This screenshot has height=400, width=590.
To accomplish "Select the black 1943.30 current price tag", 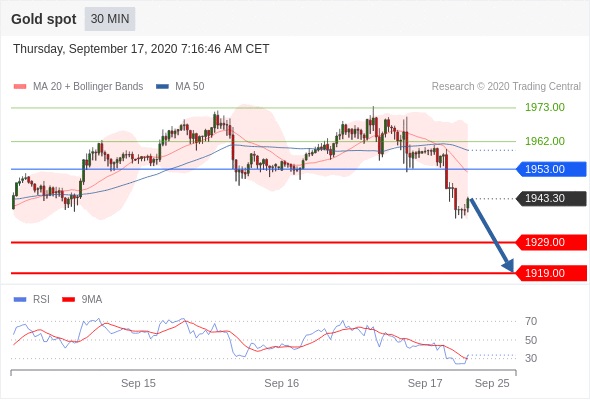I will tap(551, 198).
